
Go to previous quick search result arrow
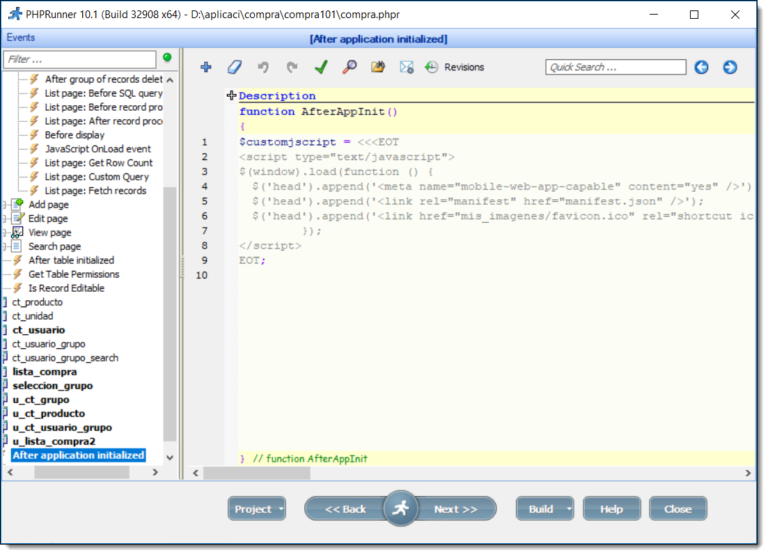(701, 67)
